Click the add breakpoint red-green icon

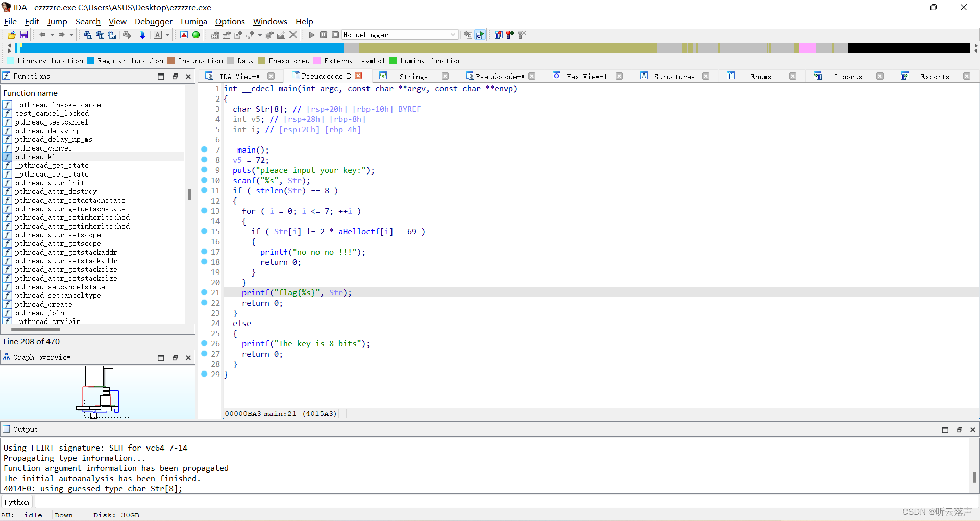click(510, 35)
